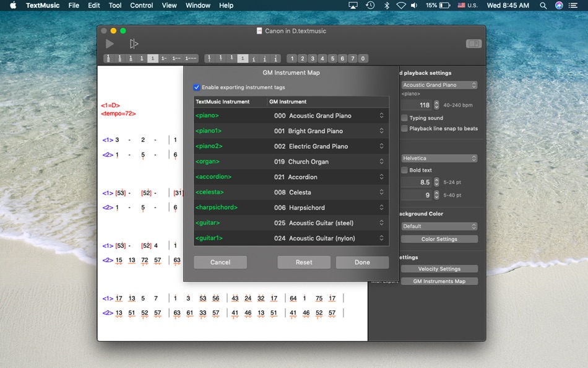Open Color Settings
Viewport: 588px width, 368px height.
[x=439, y=239]
